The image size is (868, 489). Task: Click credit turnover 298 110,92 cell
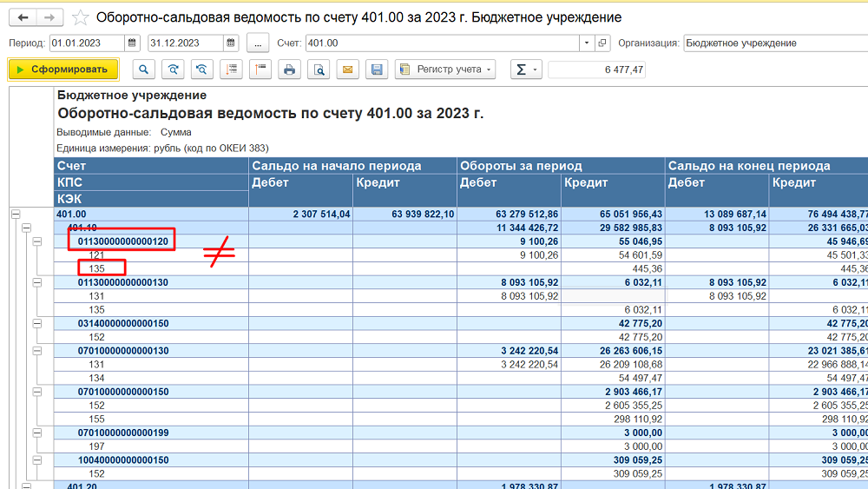[x=613, y=420]
